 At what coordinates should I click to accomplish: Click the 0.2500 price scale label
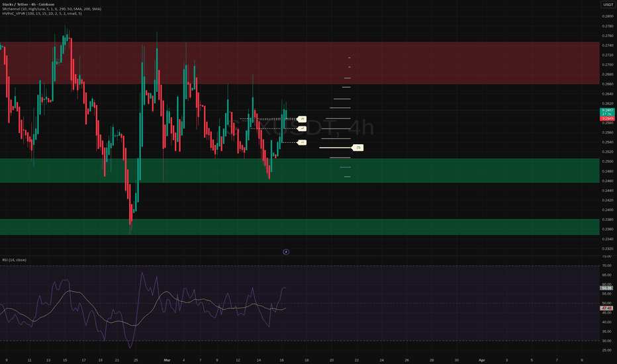608,161
